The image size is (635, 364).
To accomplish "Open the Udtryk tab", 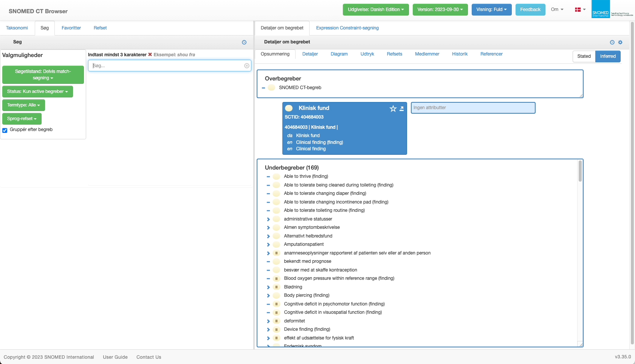I will (367, 54).
